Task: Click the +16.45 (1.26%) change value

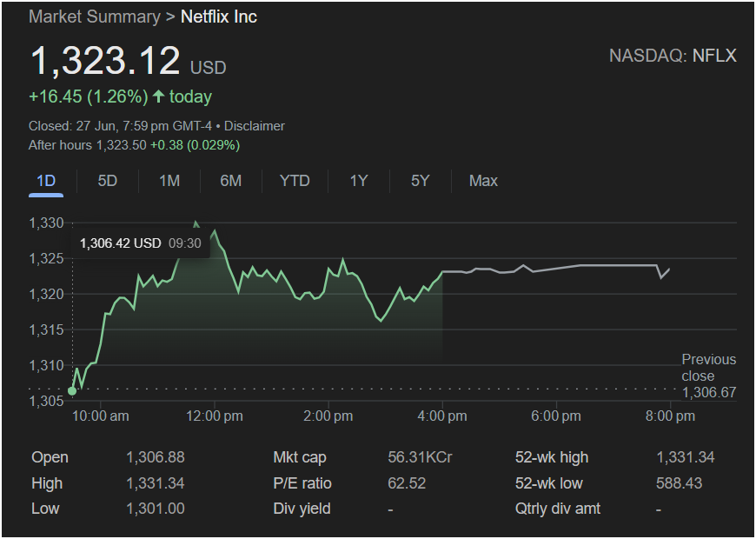Action: tap(89, 96)
